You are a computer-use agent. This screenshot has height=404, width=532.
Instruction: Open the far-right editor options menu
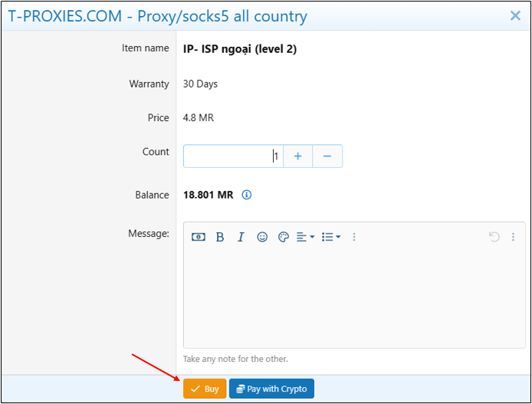pos(513,237)
